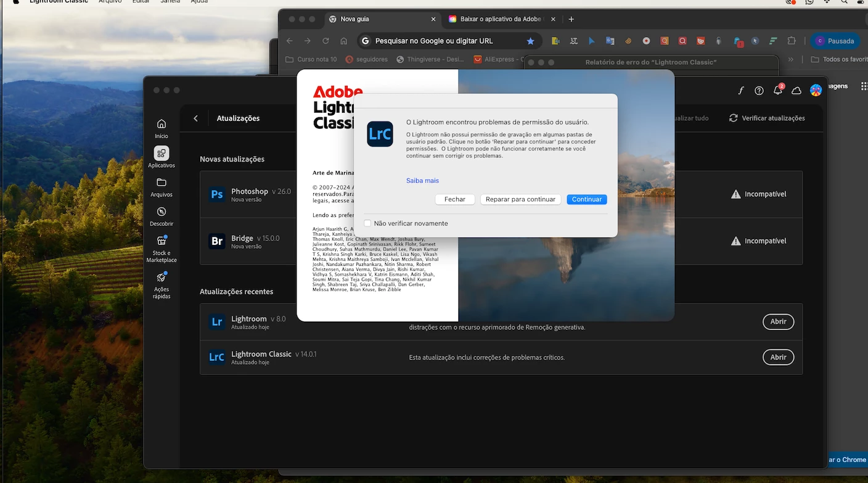
Task: Click Relatório de erro window title
Action: (650, 62)
